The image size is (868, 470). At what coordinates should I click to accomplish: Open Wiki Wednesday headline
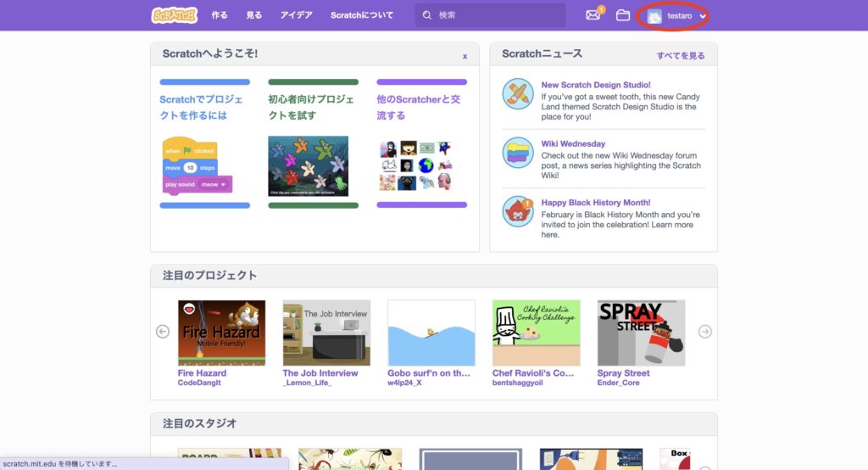573,143
